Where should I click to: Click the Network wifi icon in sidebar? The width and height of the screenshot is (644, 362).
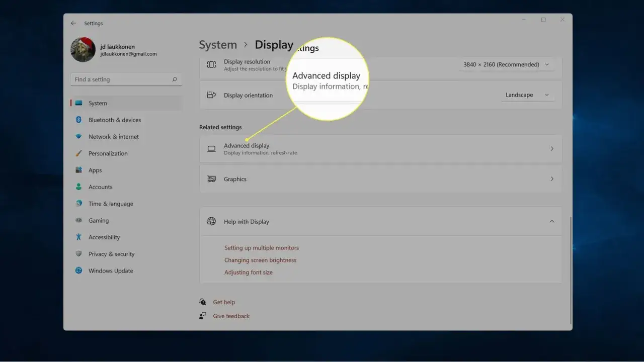point(78,137)
